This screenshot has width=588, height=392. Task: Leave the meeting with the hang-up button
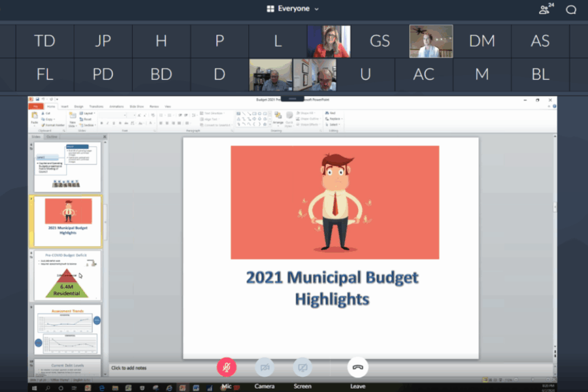coord(357,367)
